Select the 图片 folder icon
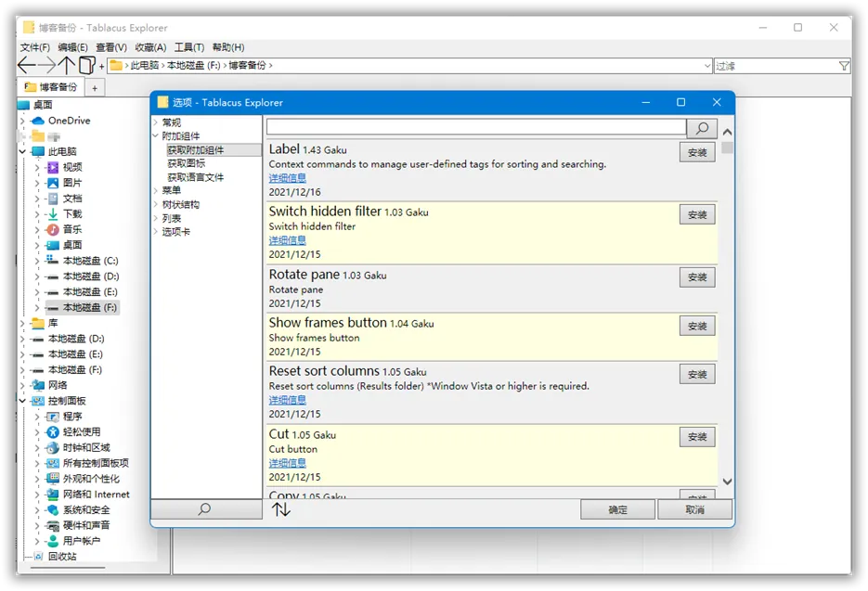 pyautogui.click(x=53, y=183)
